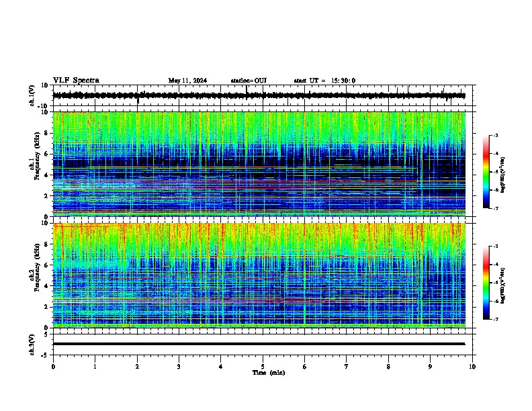Image resolution: width=532 pixels, height=411 pixels.
Task: Click the ch.1 colorbar log PSD label
Action: (503, 175)
